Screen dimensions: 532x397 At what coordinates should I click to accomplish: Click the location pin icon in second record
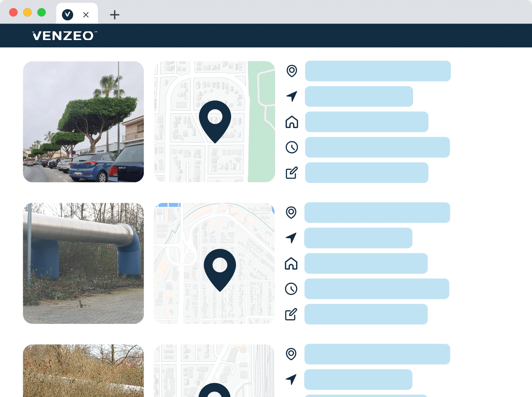[291, 212]
